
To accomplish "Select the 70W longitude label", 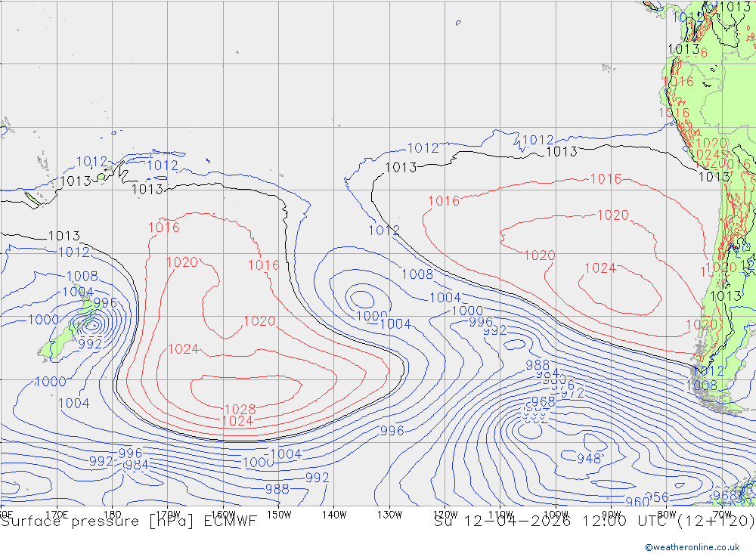I will (x=722, y=515).
